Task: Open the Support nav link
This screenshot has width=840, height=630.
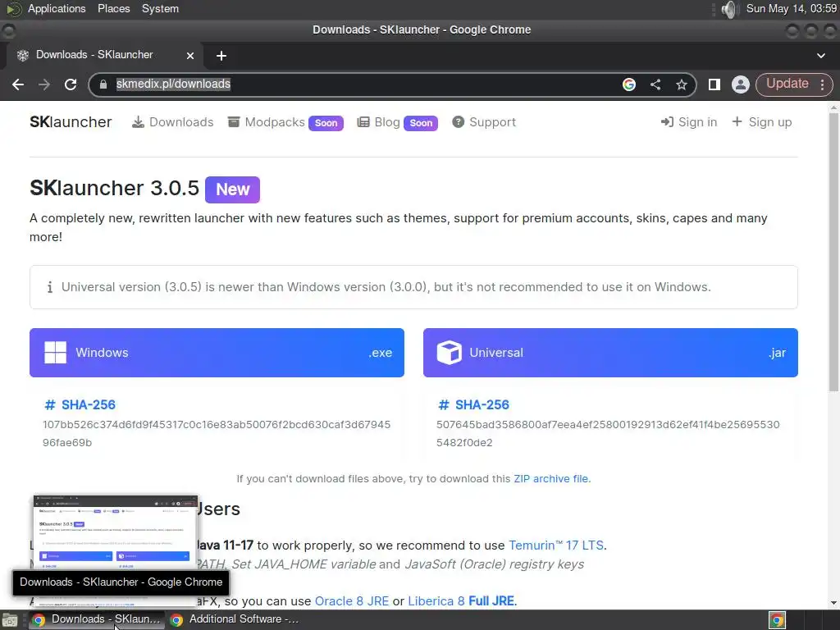Action: (484, 122)
